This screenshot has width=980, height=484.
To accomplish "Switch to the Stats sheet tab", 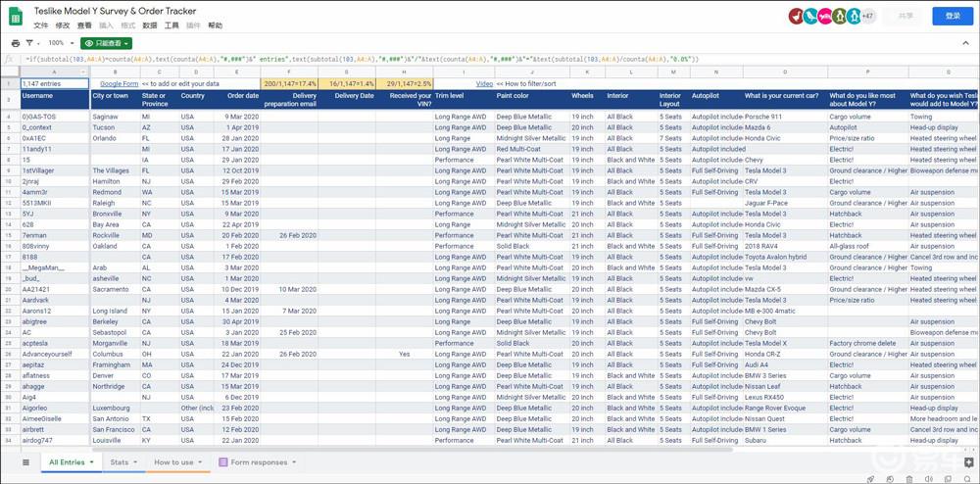I will pos(123,462).
